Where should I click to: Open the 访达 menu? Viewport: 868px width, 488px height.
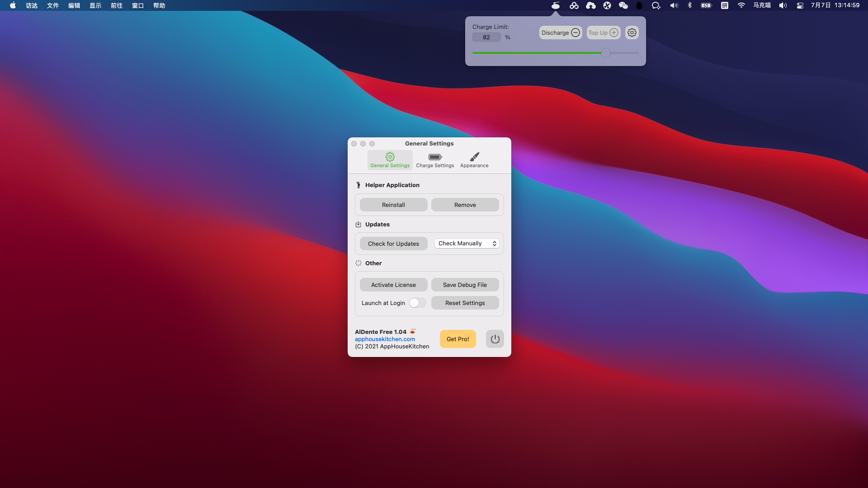pyautogui.click(x=32, y=5)
